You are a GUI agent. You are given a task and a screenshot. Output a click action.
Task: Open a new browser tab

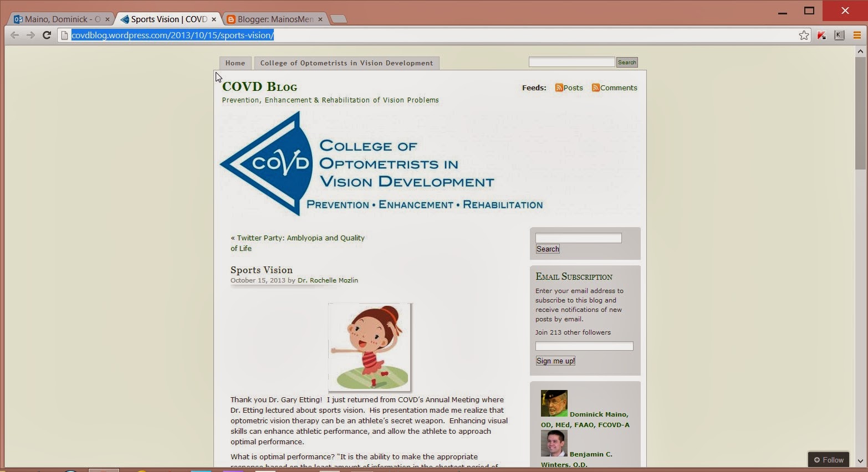click(338, 19)
